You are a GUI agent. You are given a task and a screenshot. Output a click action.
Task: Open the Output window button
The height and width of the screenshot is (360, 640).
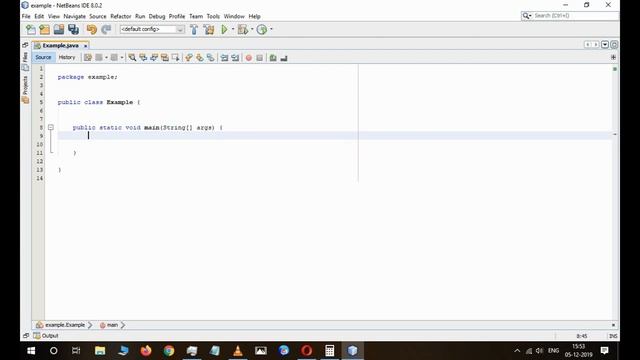46,336
